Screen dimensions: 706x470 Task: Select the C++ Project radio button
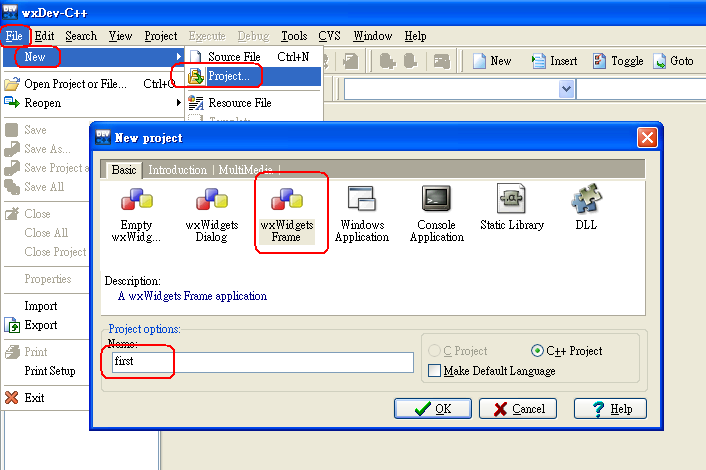[537, 351]
